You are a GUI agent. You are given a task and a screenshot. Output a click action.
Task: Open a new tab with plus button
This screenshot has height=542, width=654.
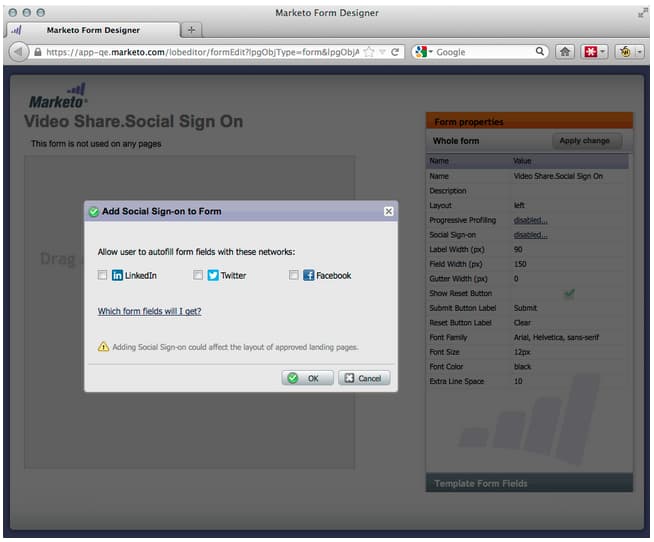(x=191, y=30)
